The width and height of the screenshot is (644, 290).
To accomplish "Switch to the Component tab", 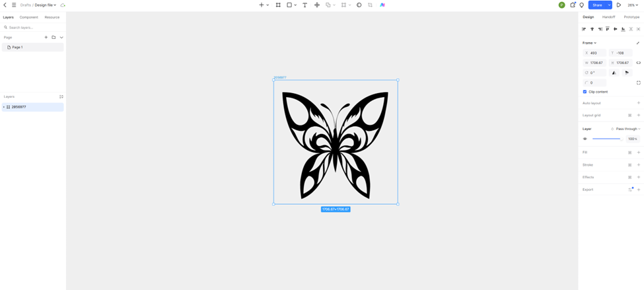I will [29, 17].
